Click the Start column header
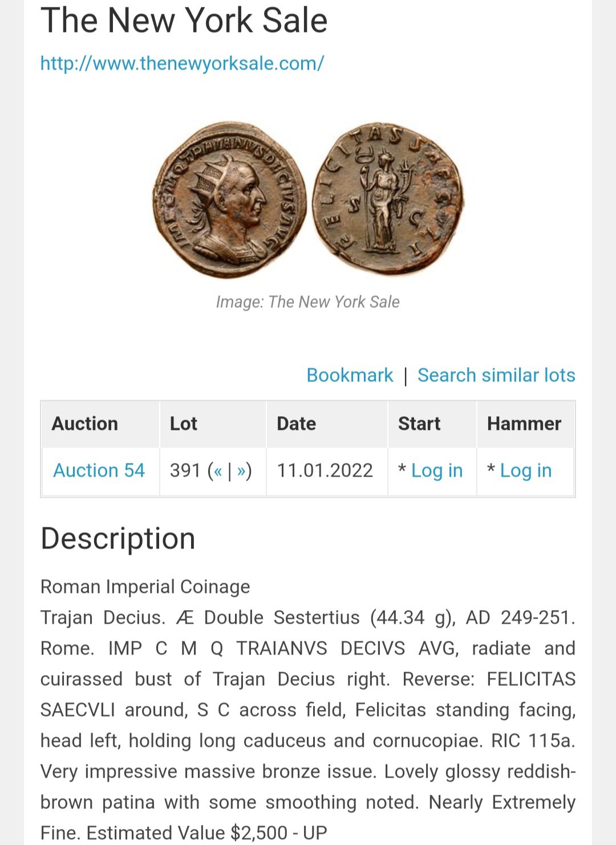The height and width of the screenshot is (845, 616). [x=419, y=424]
